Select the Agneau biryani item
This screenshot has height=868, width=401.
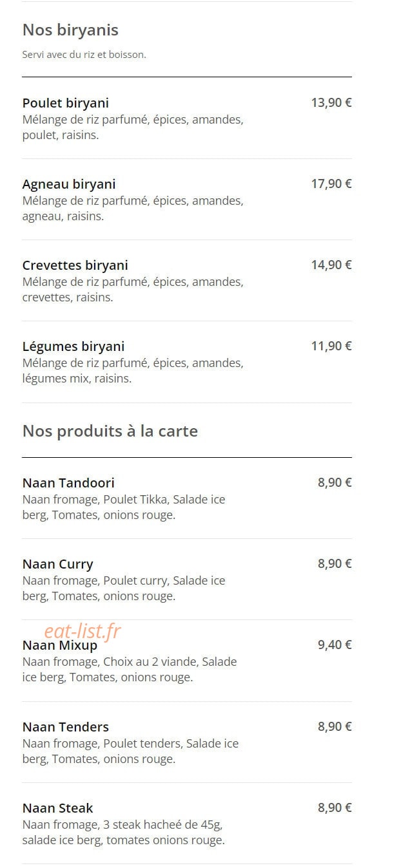[x=187, y=200]
